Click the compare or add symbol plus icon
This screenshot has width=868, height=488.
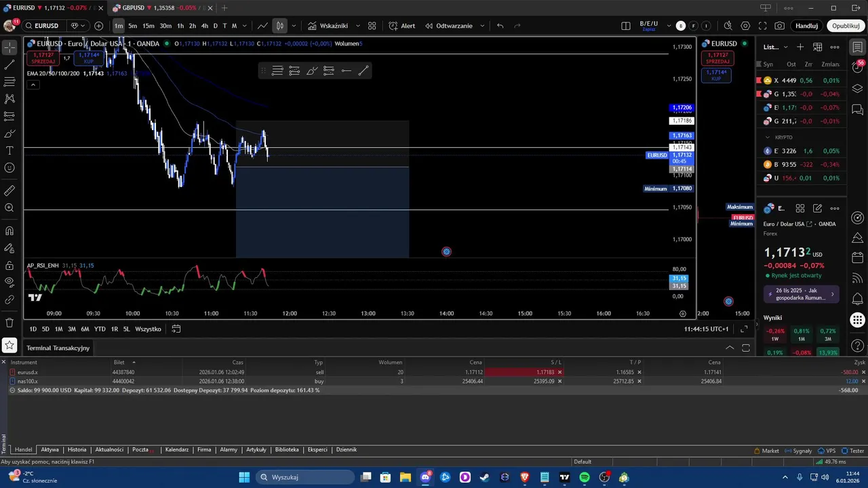tap(99, 26)
